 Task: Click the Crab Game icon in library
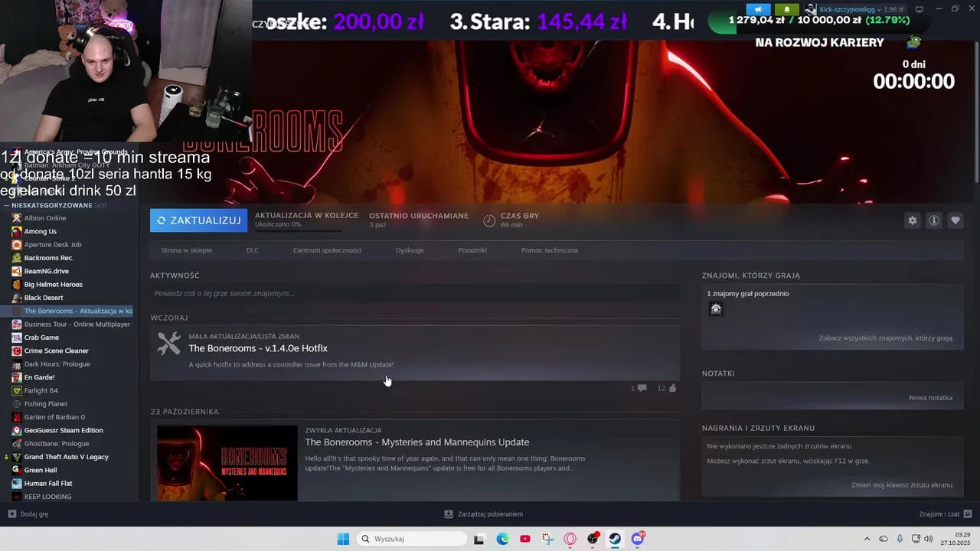17,337
